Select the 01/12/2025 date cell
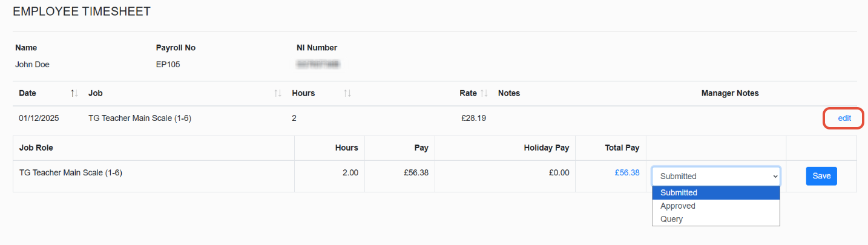 point(39,119)
